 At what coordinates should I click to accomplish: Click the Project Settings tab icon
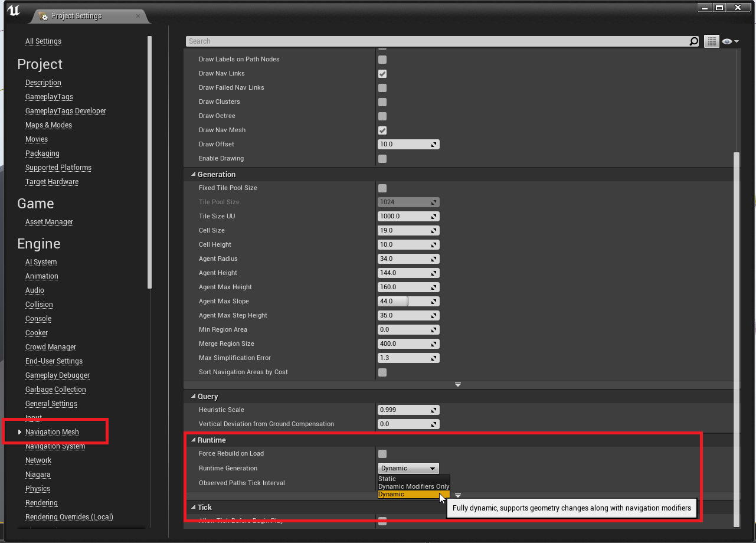coord(43,16)
